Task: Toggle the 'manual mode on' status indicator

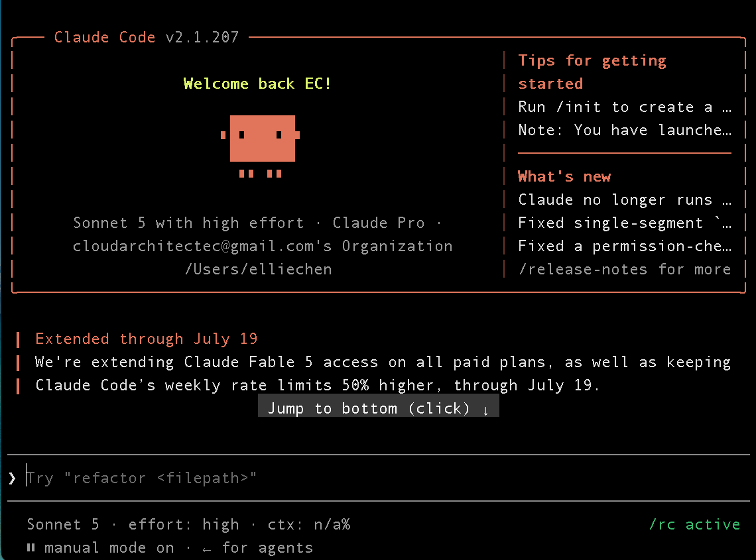Action: click(109, 547)
